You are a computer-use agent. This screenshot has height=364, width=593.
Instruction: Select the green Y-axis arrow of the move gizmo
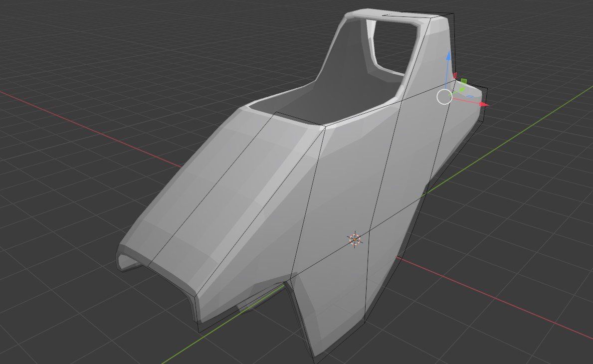click(462, 89)
